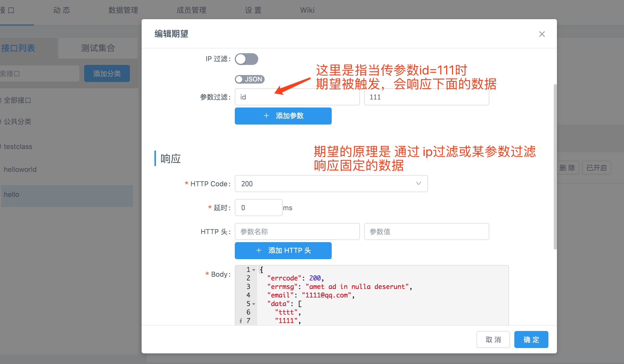
Task: Switch to the 测试集合 tab
Action: pyautogui.click(x=98, y=48)
